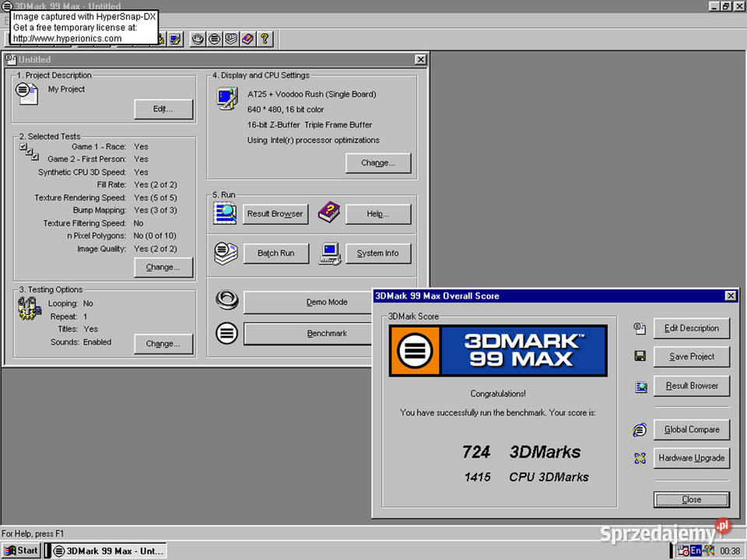
Task: Open System Info
Action: (x=378, y=254)
